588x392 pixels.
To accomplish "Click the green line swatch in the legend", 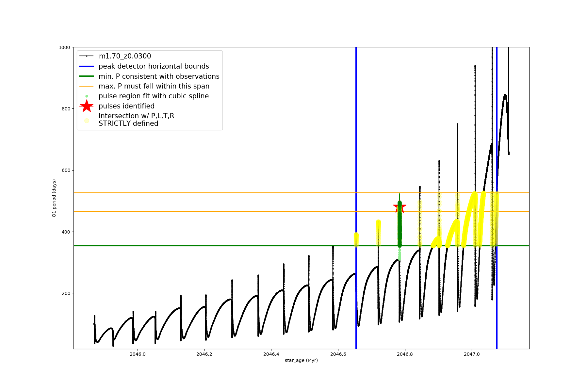I will pos(87,76).
